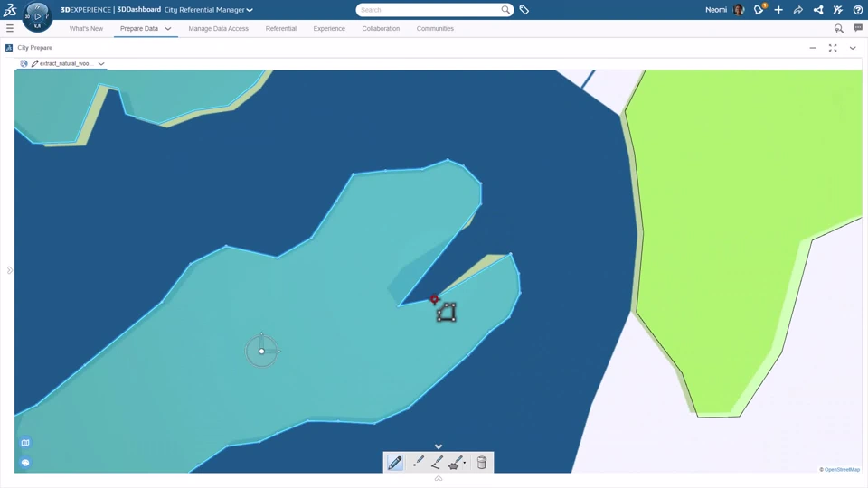The width and height of the screenshot is (868, 488).
Task: Click the share arrow icon
Action: [x=797, y=9]
